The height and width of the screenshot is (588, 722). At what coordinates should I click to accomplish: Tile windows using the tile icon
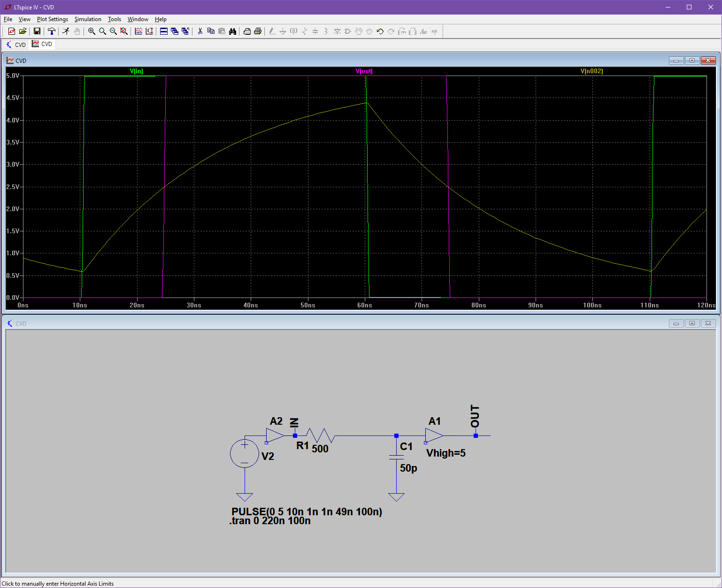[x=164, y=31]
